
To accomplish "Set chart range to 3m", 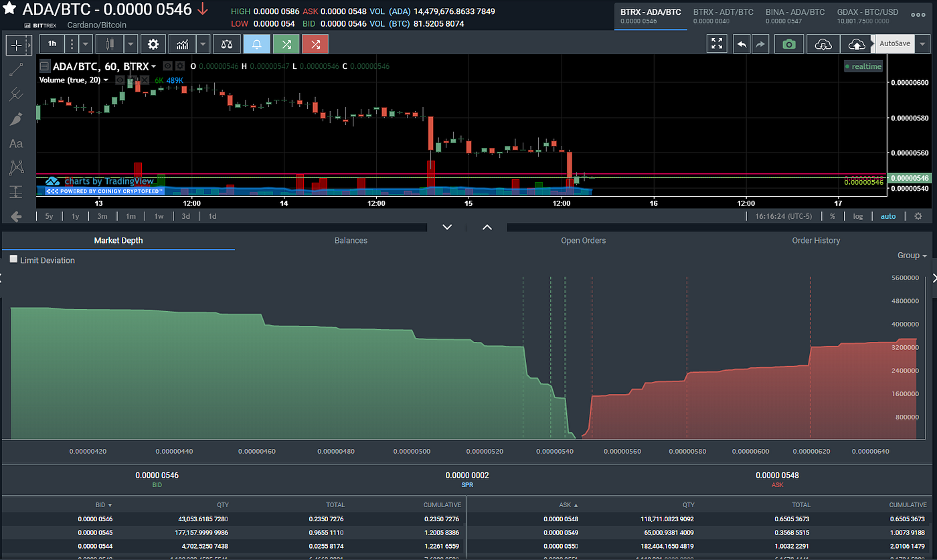I will (x=102, y=216).
